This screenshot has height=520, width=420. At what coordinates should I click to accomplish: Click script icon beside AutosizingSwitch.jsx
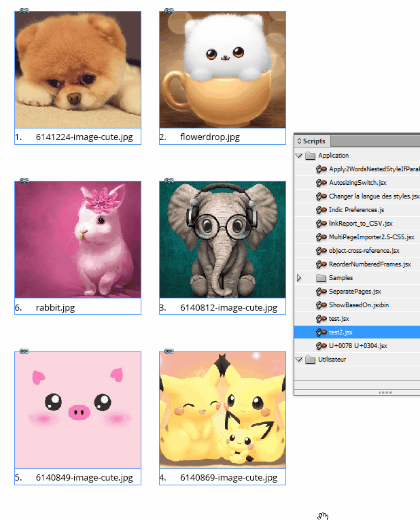pyautogui.click(x=321, y=183)
